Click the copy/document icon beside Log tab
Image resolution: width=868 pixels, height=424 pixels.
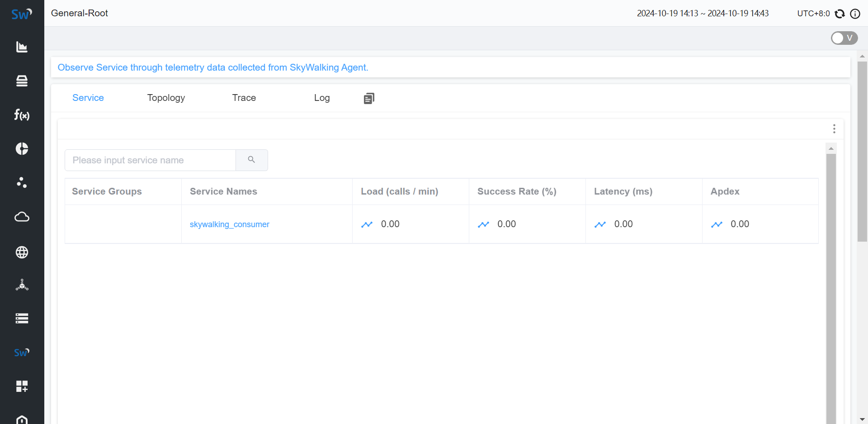pos(369,98)
